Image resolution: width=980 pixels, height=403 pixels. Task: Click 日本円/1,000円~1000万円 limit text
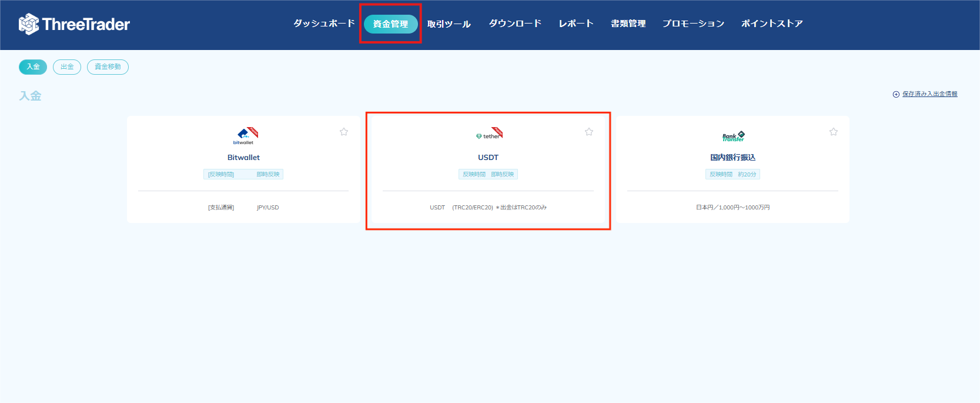pyautogui.click(x=733, y=208)
